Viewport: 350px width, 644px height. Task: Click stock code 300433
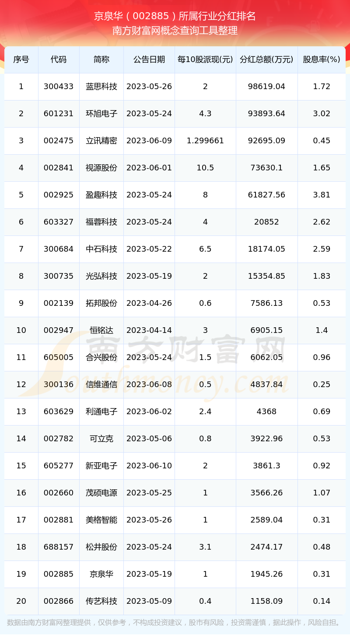click(x=59, y=87)
